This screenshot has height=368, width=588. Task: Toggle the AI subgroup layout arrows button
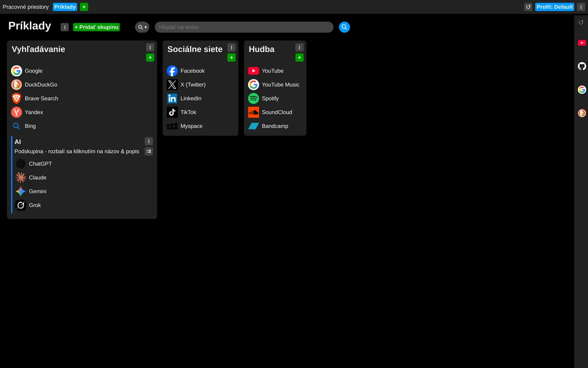(149, 151)
